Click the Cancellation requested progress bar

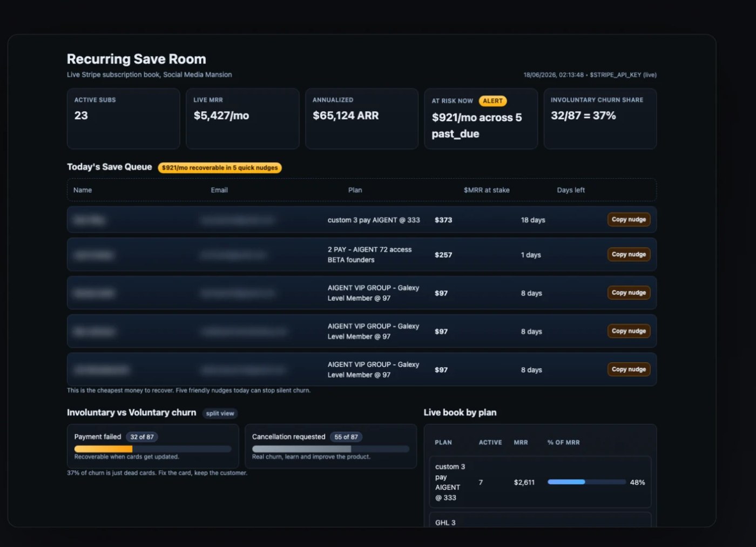330,449
